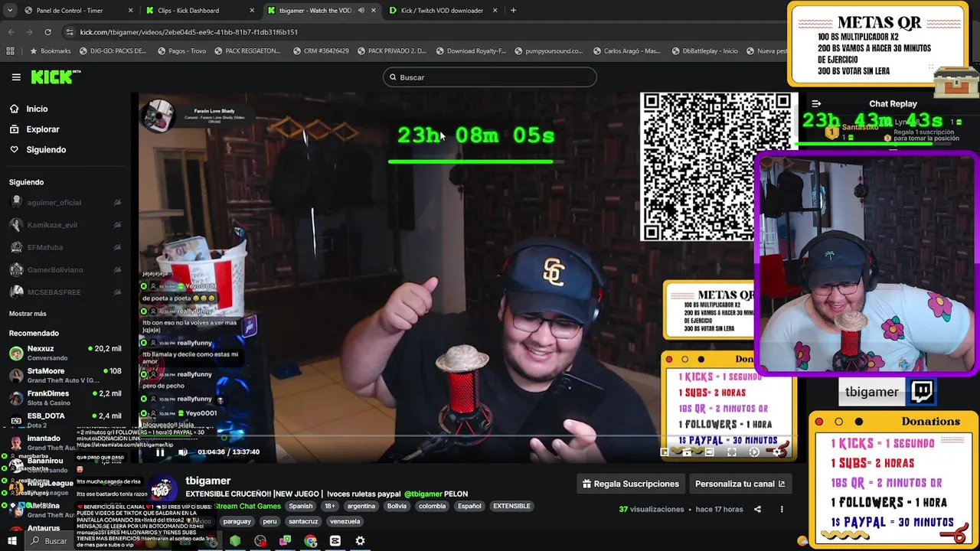Open the Bookmarks folder in bookmarks bar
Image resolution: width=980 pixels, height=551 pixels.
(50, 51)
